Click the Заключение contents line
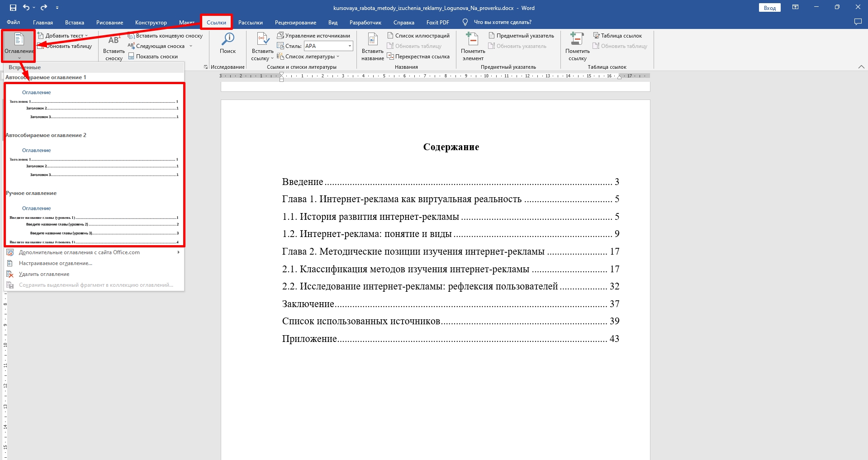Viewport: 868px width, 460px height. (451, 304)
